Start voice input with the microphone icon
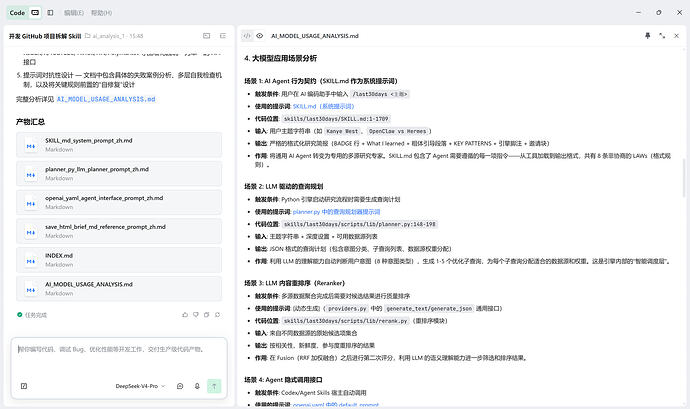The width and height of the screenshot is (690, 409). point(197,386)
